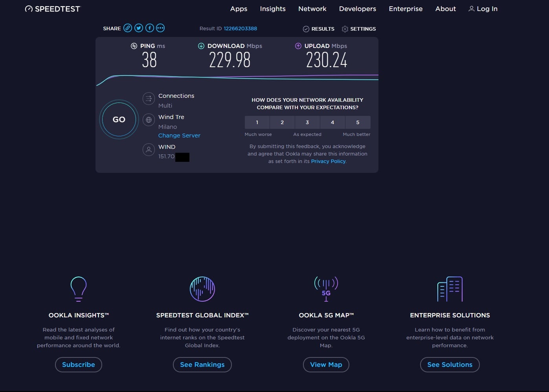Click the OOKLA 5G MAP heading
This screenshot has height=392, width=549.
point(326,315)
